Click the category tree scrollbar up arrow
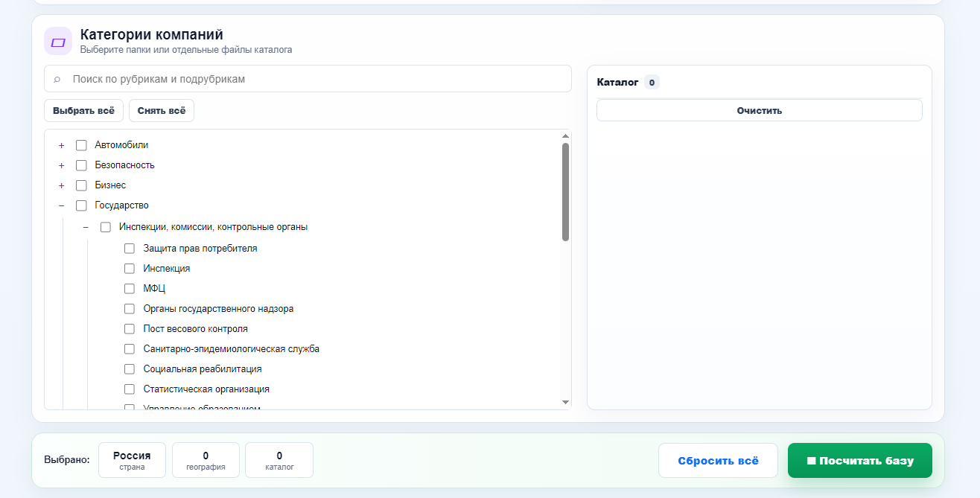This screenshot has height=498, width=980. click(565, 136)
